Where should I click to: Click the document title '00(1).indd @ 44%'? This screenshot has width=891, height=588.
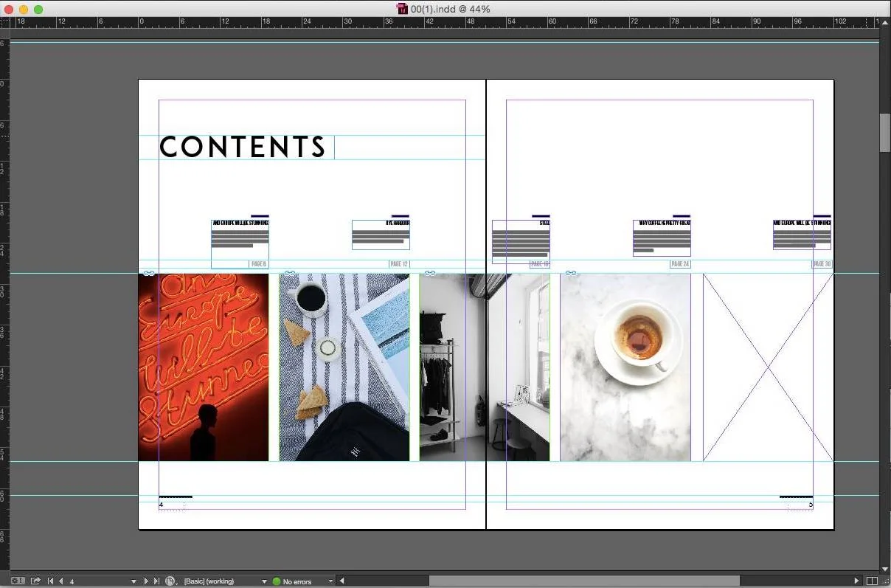[451, 9]
